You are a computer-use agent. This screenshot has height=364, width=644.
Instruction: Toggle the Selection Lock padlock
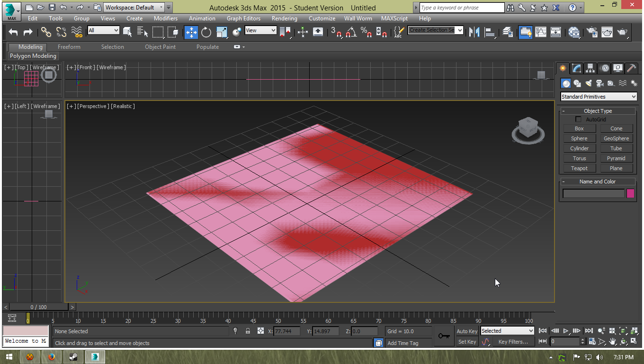click(x=248, y=331)
